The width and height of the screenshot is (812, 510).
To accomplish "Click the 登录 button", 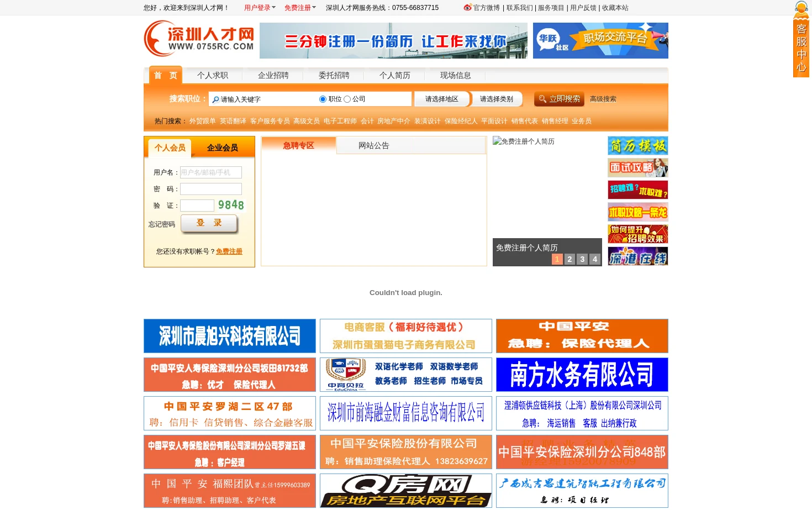I will click(x=209, y=223).
